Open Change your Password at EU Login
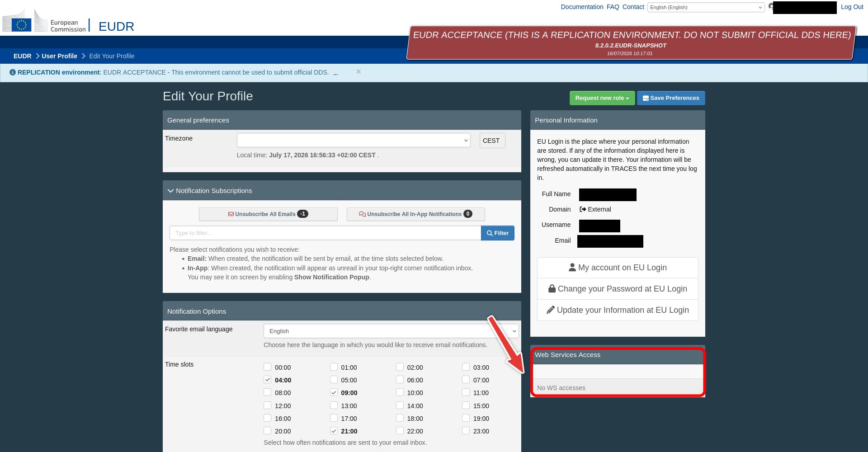This screenshot has width=868, height=452. pyautogui.click(x=618, y=289)
